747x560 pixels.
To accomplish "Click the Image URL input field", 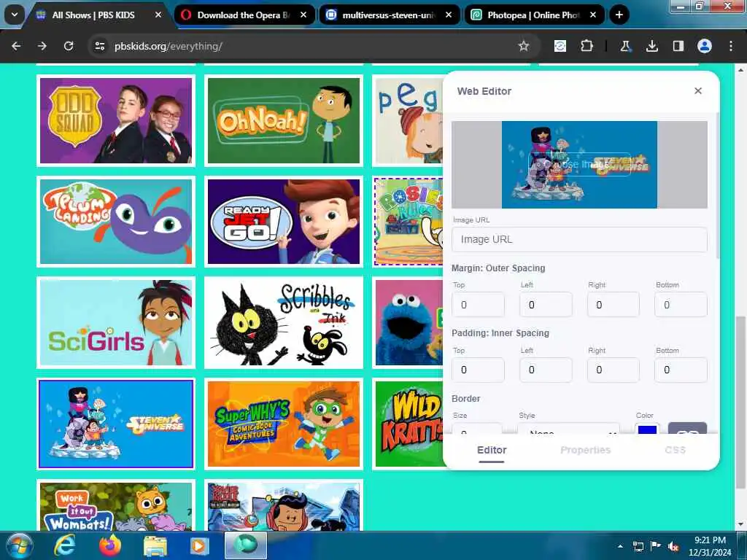I will pyautogui.click(x=579, y=239).
